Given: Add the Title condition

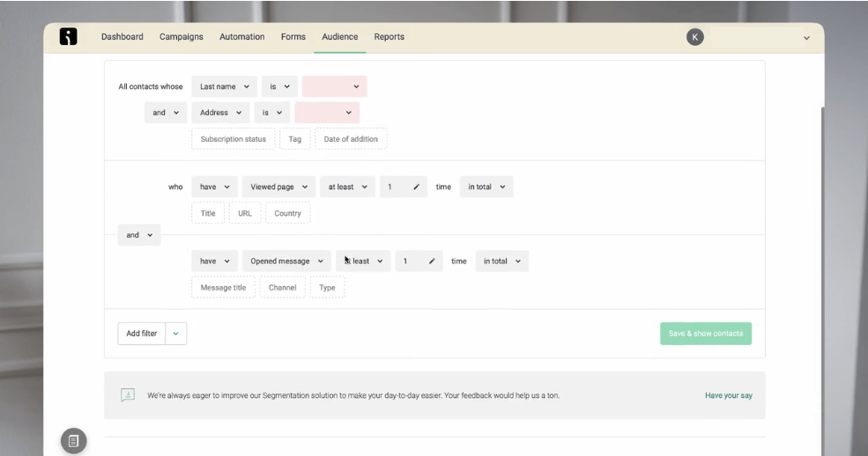Looking at the screenshot, I should (x=208, y=213).
